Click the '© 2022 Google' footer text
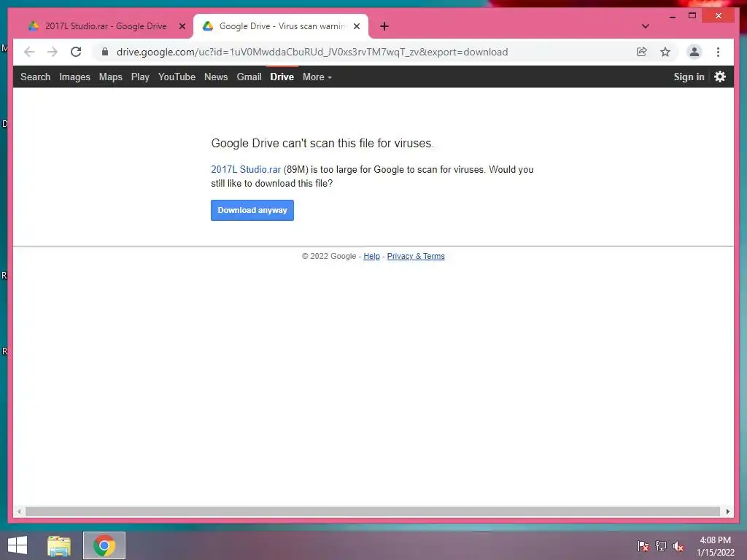Viewport: 747px width, 560px height. [329, 256]
